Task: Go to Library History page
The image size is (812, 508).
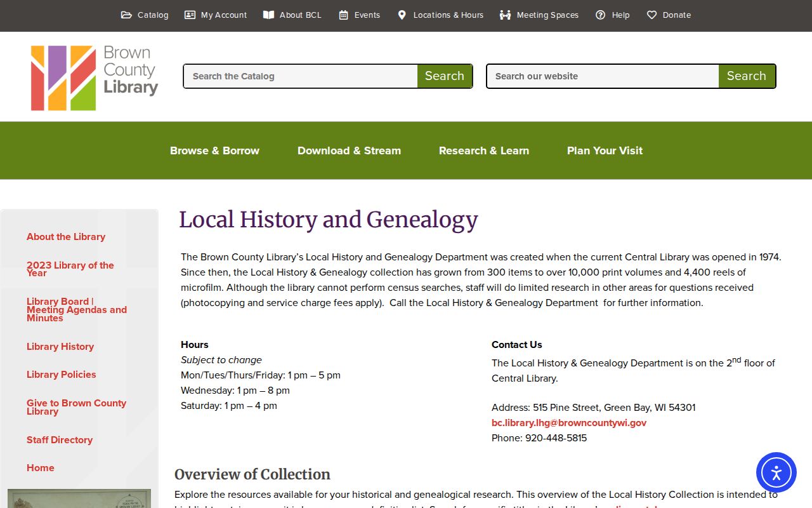Action: [60, 347]
